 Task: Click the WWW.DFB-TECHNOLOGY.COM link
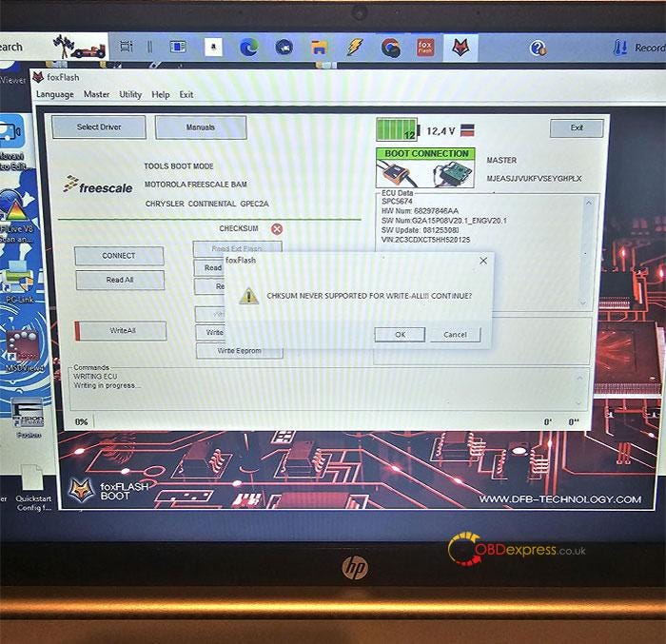[560, 499]
